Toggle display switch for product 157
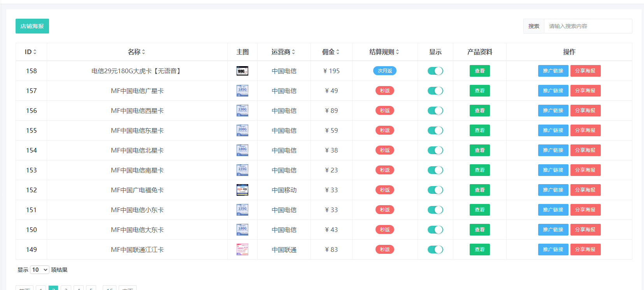This screenshot has width=644, height=290. [x=435, y=91]
